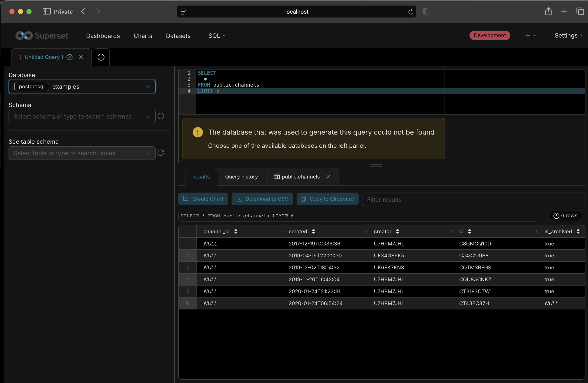Click the id cell C8GMCQ10D
The height and width of the screenshot is (383, 588).
point(475,243)
